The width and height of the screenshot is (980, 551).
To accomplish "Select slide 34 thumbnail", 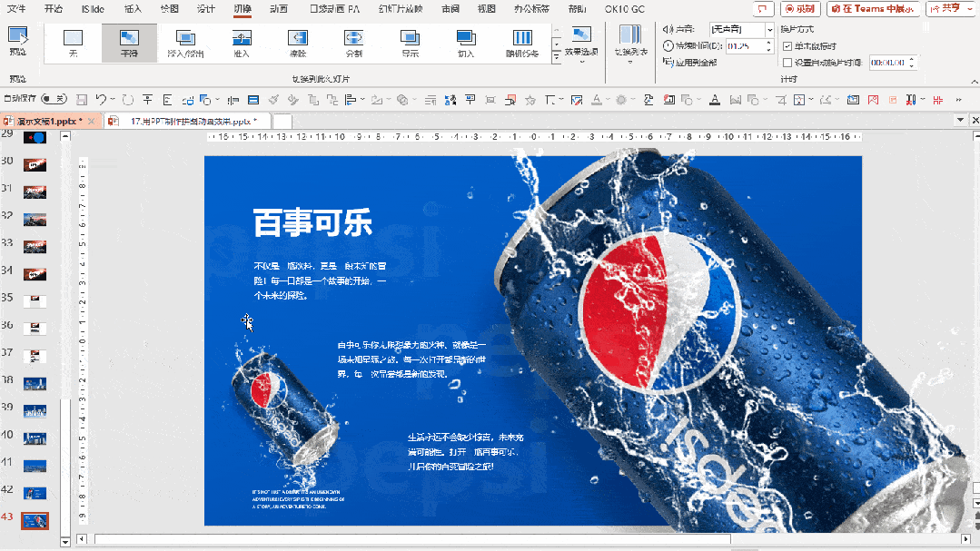I will click(x=35, y=273).
